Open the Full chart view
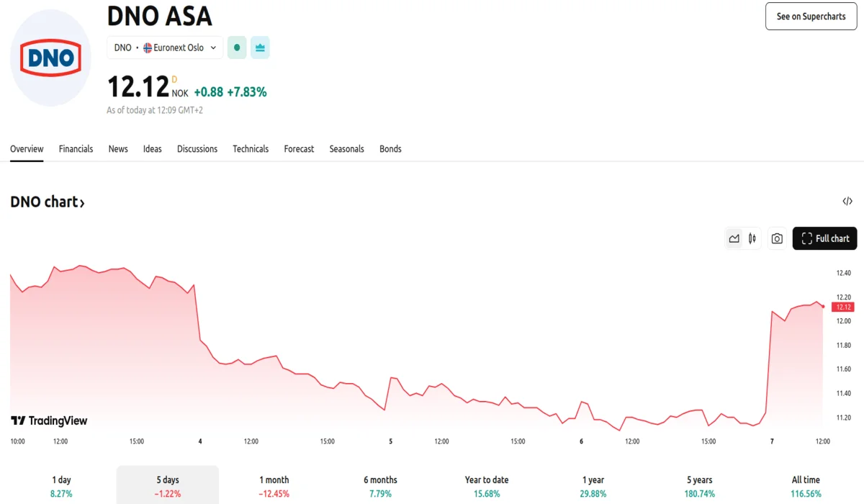The image size is (864, 504). pyautogui.click(x=824, y=238)
